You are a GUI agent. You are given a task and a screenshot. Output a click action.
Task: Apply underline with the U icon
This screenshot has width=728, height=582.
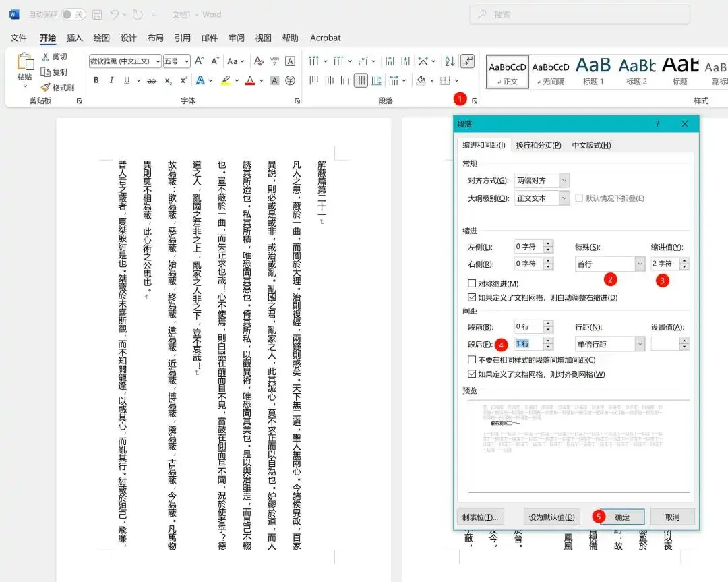tap(127, 80)
